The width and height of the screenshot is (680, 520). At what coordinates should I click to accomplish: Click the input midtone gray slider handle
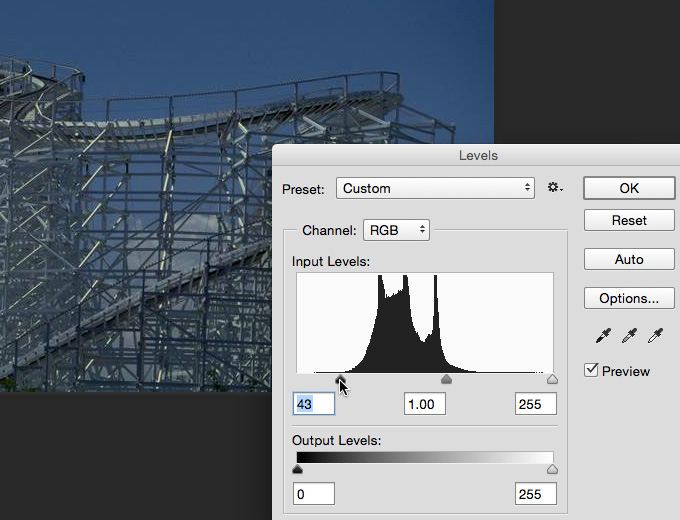pyautogui.click(x=446, y=380)
